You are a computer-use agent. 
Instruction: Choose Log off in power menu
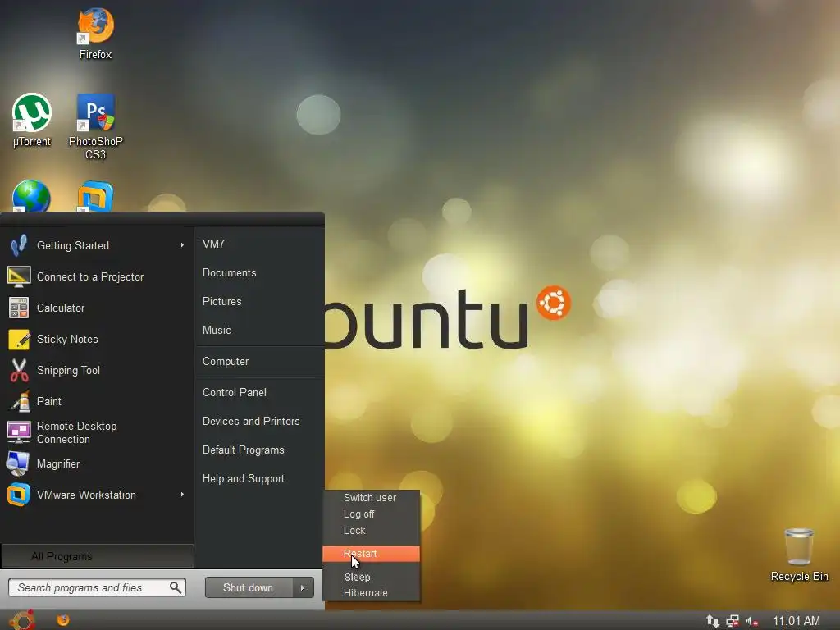[x=358, y=514]
